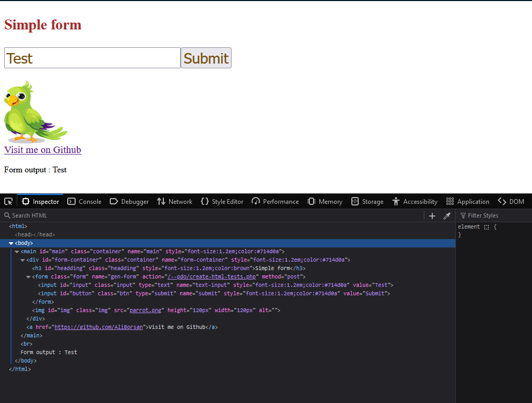Click the parrot image
The height and width of the screenshot is (403, 532).
[36, 112]
